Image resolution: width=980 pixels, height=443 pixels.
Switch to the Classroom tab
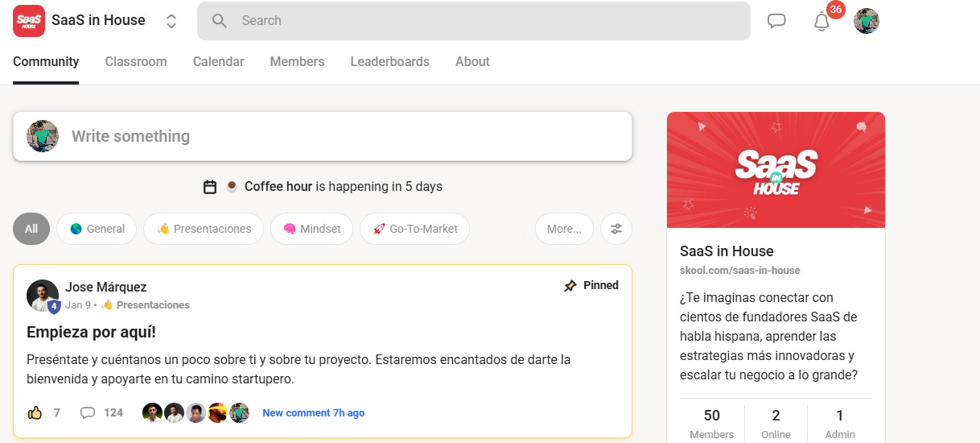(136, 62)
